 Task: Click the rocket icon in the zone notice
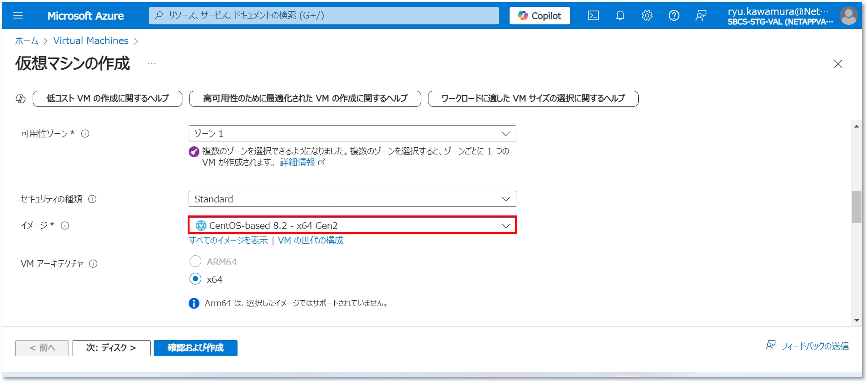(x=194, y=152)
